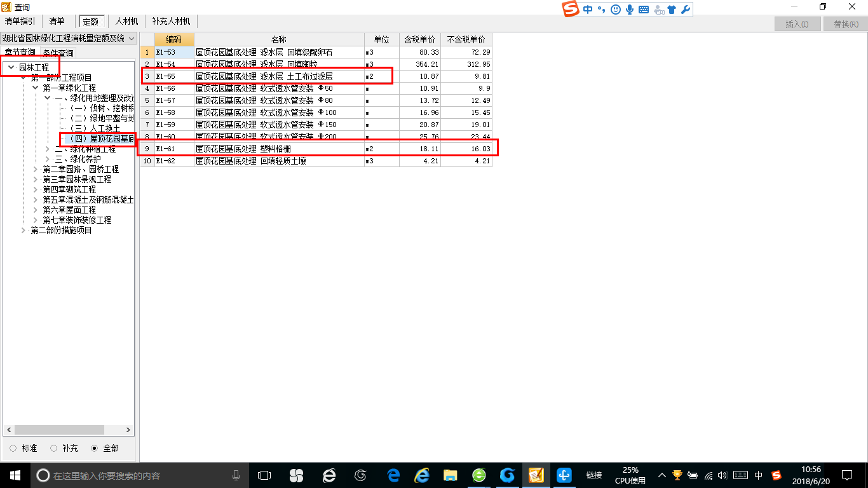Select row E1-58 软式透水管安装 Φ100

click(316, 112)
